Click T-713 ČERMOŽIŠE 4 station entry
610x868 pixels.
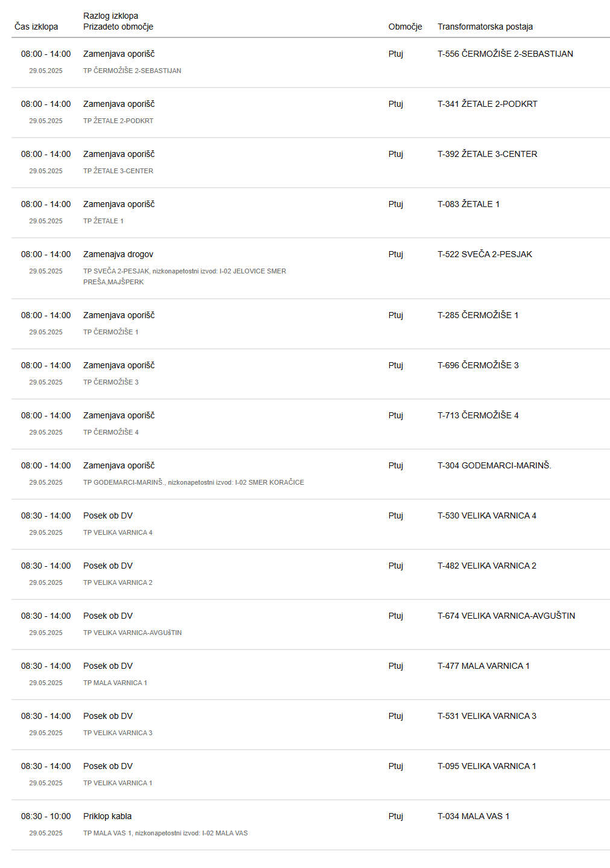tap(478, 415)
